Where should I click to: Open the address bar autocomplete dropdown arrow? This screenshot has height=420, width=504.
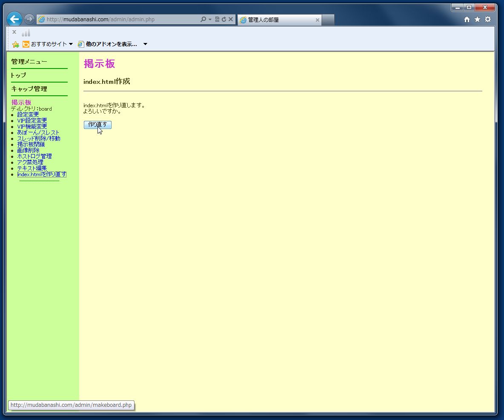(210, 19)
